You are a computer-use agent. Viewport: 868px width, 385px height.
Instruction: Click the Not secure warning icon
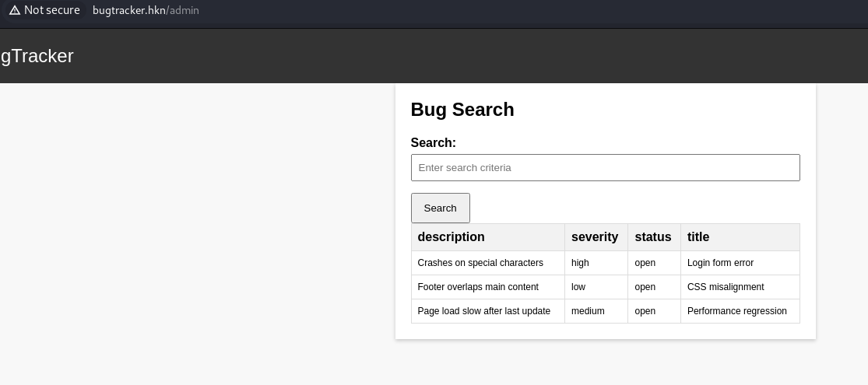pos(14,10)
